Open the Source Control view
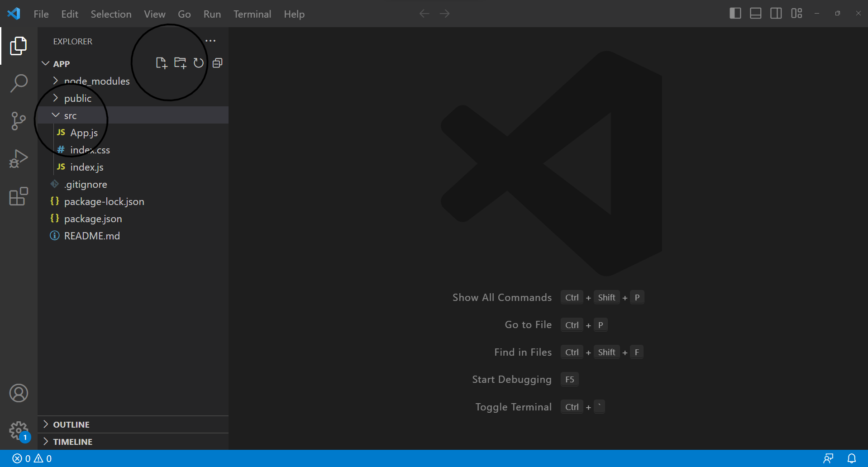Image resolution: width=868 pixels, height=467 pixels. click(x=19, y=121)
